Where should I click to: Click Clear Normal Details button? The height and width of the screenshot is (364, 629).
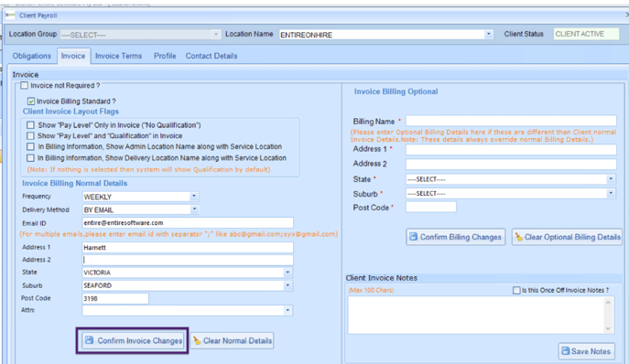click(232, 341)
